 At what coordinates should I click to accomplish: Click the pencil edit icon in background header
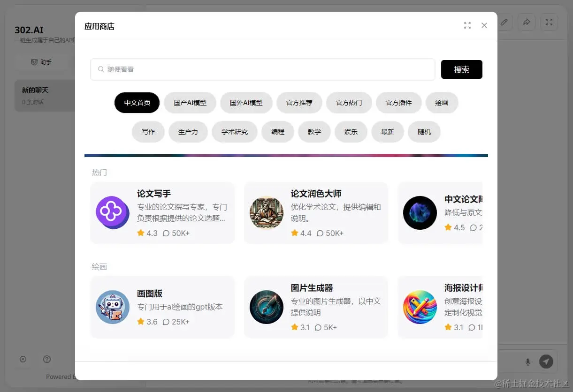tap(504, 22)
